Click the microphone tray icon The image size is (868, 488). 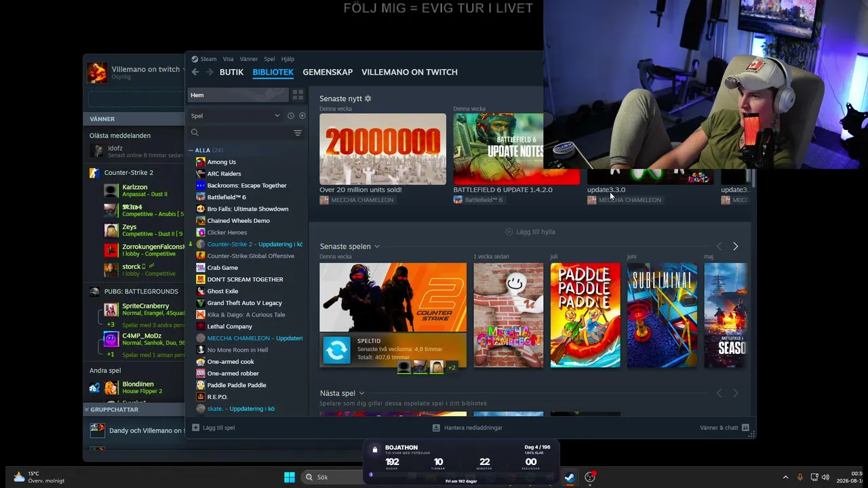click(x=800, y=477)
